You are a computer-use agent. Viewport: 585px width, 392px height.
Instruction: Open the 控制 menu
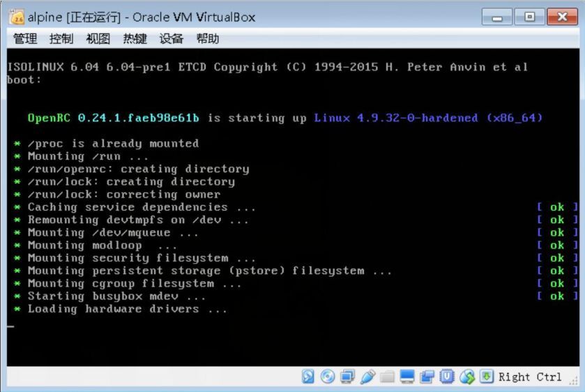coord(61,39)
